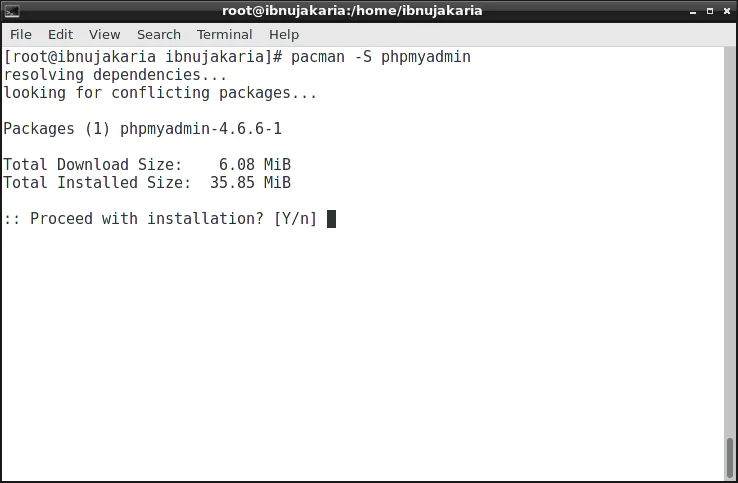Click the phpmyadmin-4.6.6-1 package name

tap(201, 129)
